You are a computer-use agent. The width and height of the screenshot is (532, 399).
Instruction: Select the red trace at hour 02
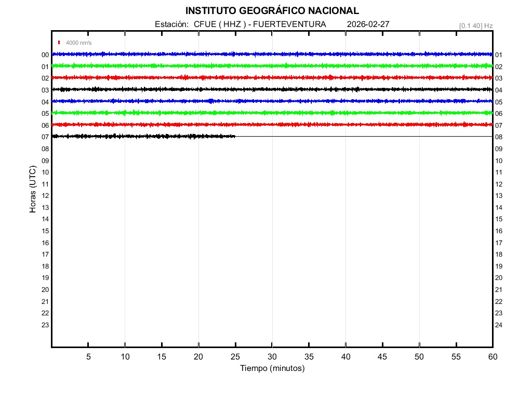click(x=272, y=77)
